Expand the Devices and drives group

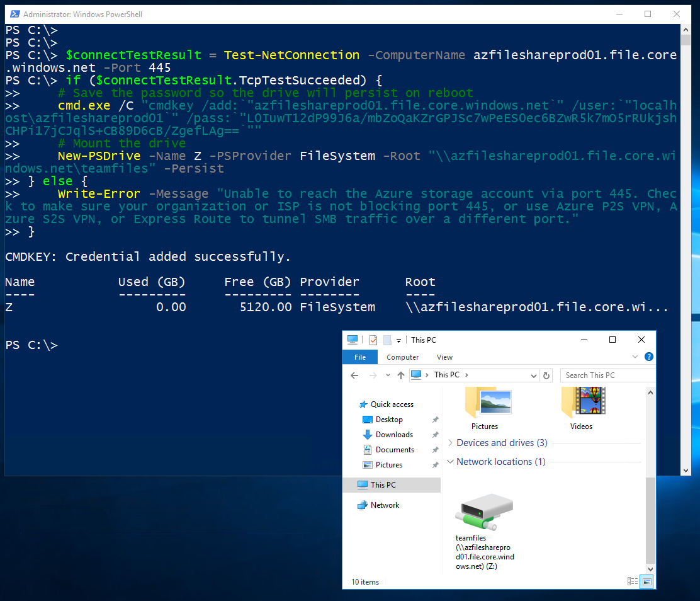[x=451, y=443]
